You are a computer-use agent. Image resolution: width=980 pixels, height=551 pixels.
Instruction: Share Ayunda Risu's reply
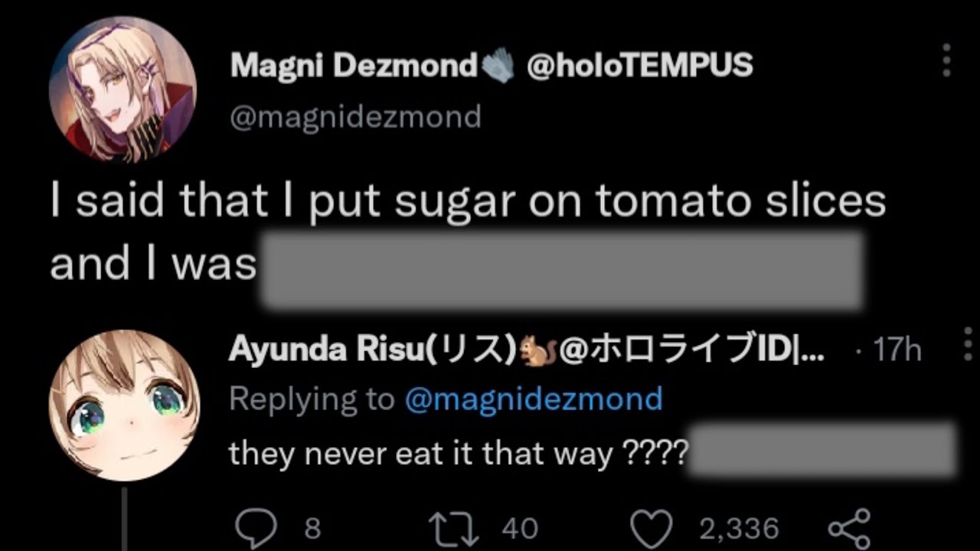coord(850,528)
